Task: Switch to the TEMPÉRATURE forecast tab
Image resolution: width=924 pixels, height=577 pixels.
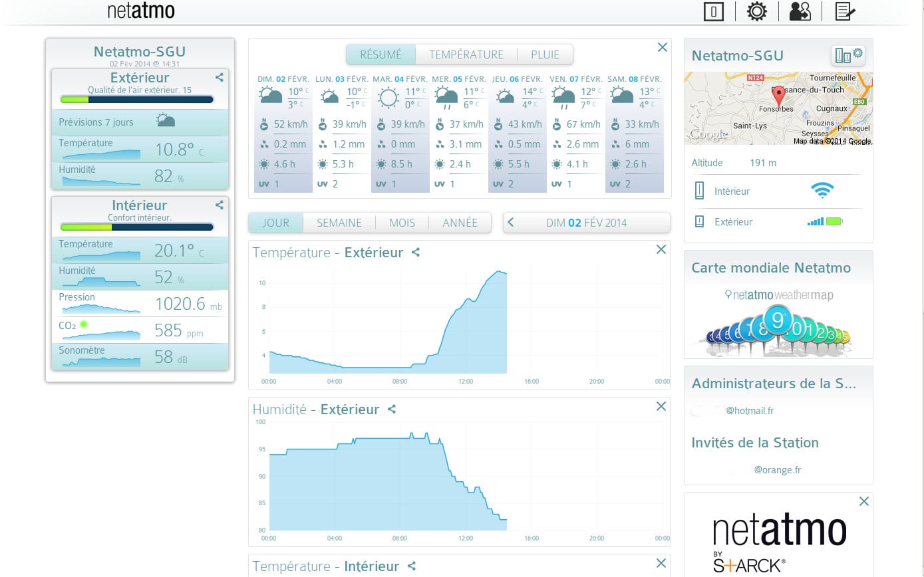Action: click(x=466, y=55)
